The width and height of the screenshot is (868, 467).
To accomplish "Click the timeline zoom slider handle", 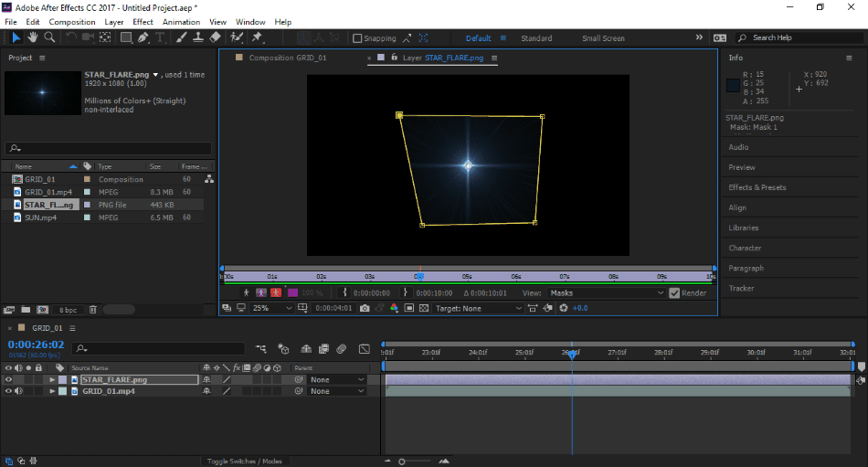I will 402,462.
